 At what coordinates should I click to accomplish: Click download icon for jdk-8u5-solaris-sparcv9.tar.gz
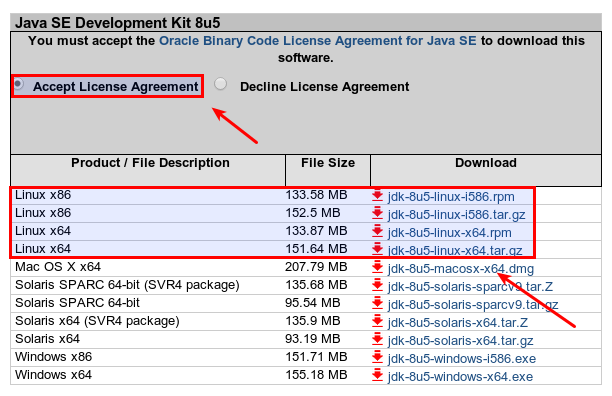coord(377,303)
